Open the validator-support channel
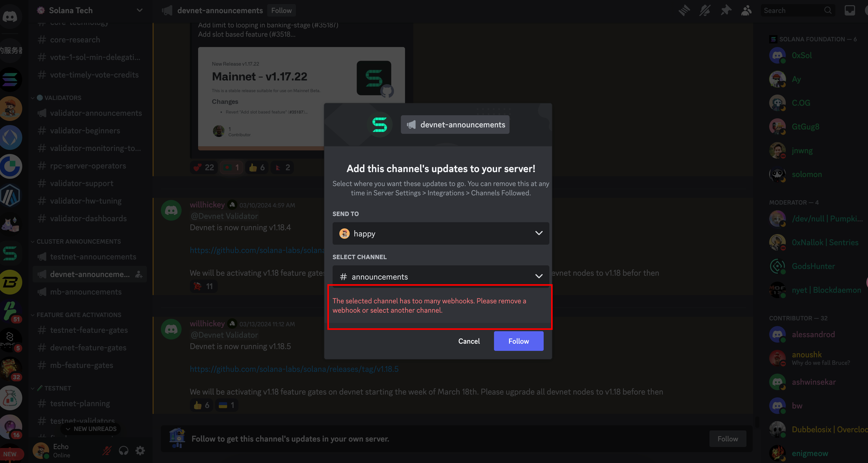868x463 pixels. point(90,183)
